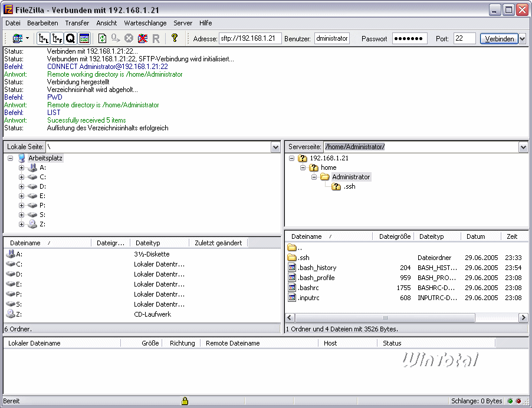This screenshot has height=408, width=532.
Task: Click the yellow question mark Help icon
Action: pyautogui.click(x=174, y=38)
